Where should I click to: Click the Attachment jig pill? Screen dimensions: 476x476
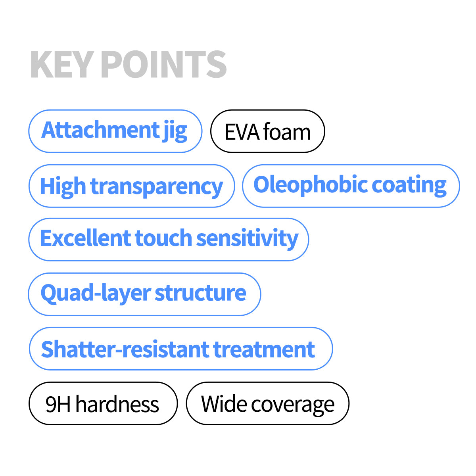pyautogui.click(x=115, y=131)
